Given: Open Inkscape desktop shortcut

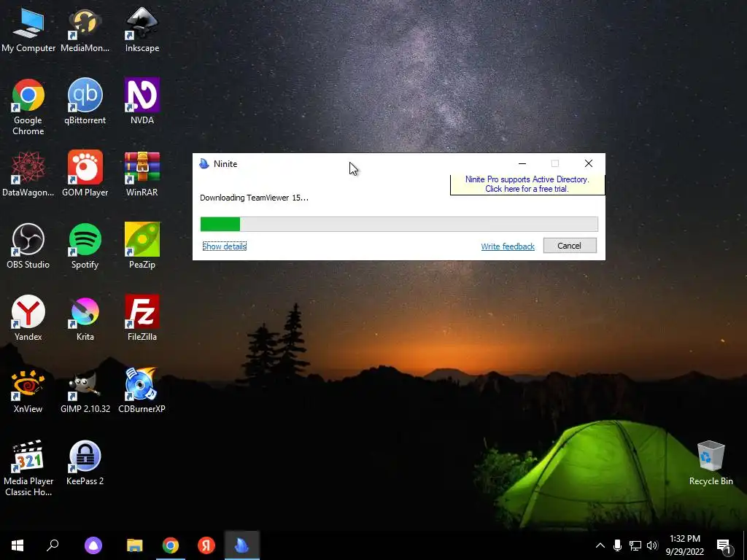Looking at the screenshot, I should (142, 29).
